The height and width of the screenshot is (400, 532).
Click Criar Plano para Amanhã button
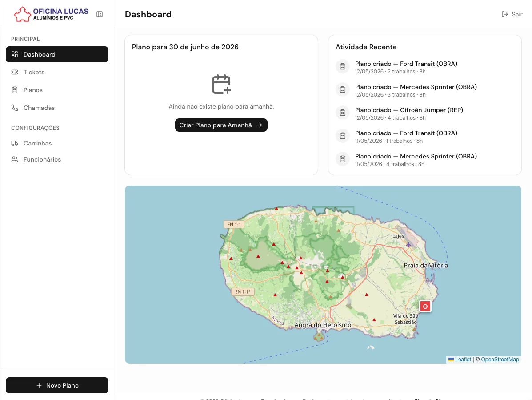point(221,125)
